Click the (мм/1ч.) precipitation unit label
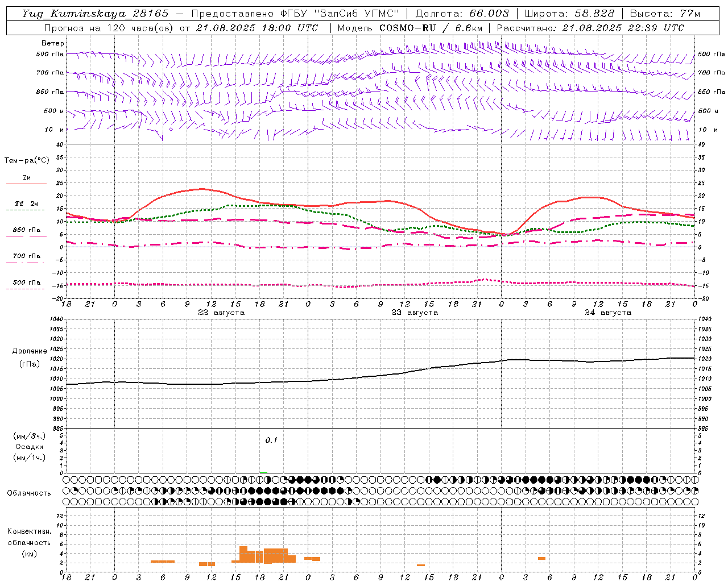728x582 pixels. coord(30,458)
